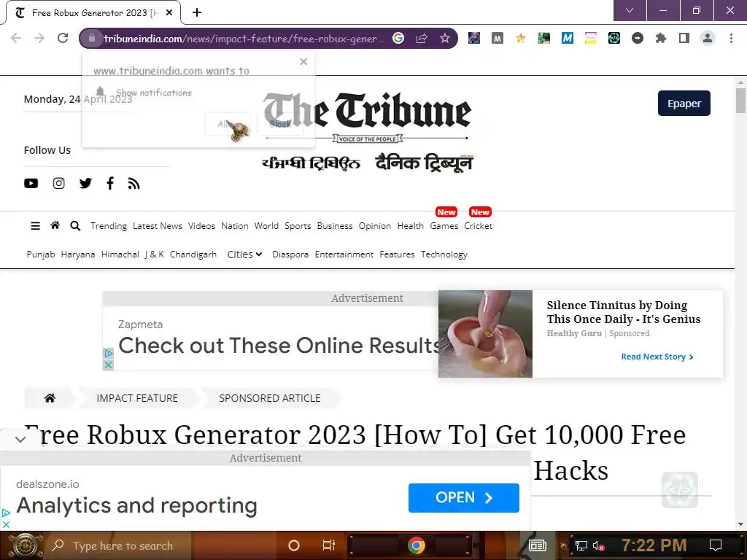Open hamburger navigation menu
The width and height of the screenshot is (747, 560).
pos(35,226)
